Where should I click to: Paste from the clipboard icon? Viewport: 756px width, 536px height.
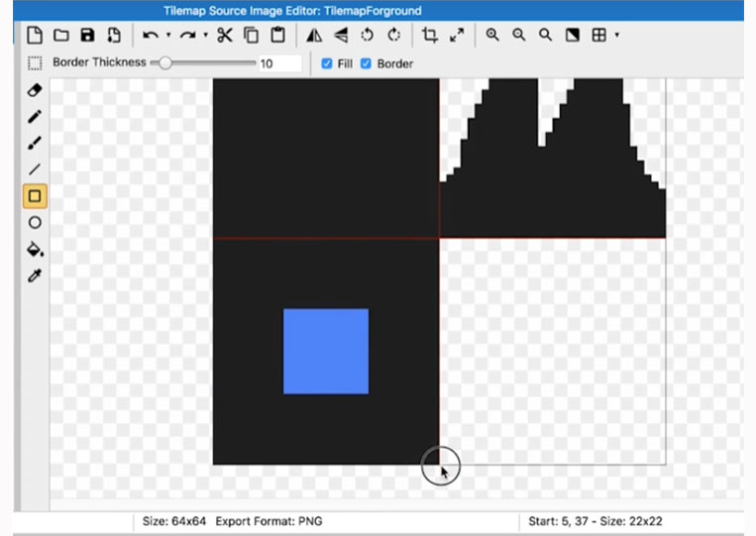[277, 36]
